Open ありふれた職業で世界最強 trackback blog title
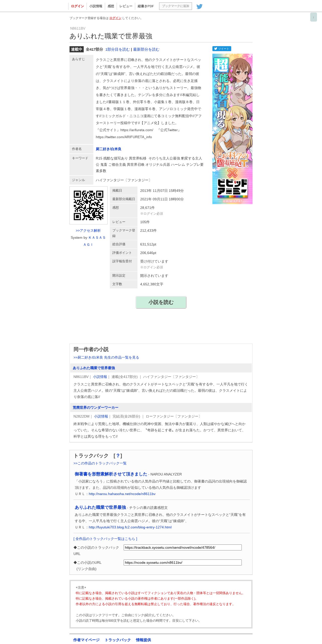 (x=100, y=507)
